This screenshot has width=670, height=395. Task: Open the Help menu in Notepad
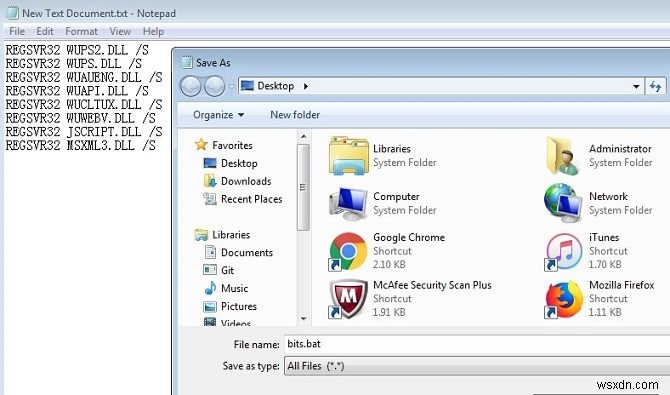click(x=153, y=32)
